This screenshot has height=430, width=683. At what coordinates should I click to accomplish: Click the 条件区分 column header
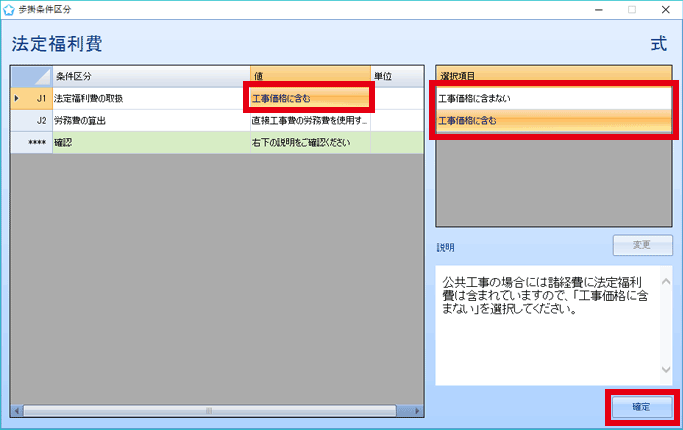point(150,76)
